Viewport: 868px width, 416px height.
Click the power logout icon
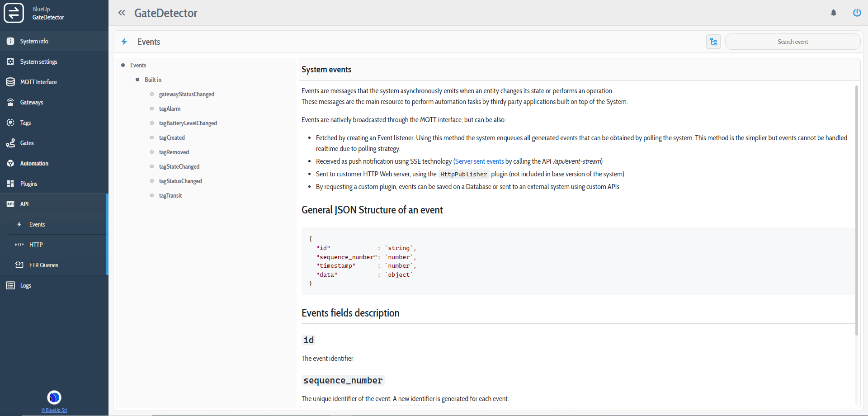point(857,13)
